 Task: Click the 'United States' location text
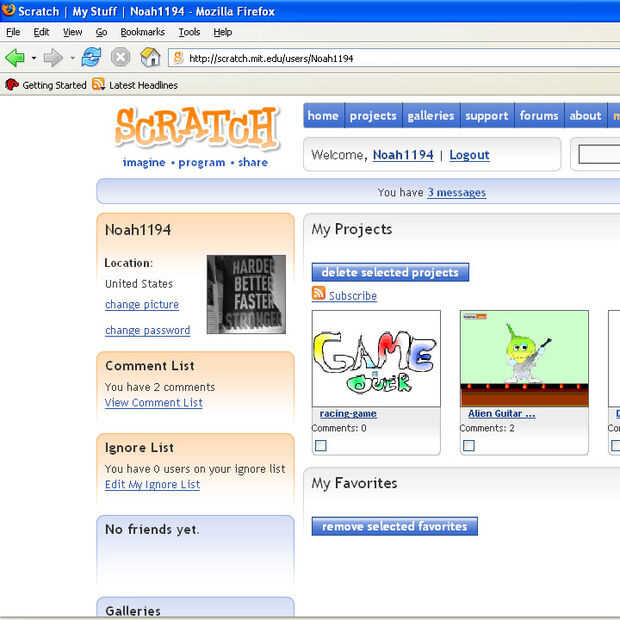[x=139, y=284]
